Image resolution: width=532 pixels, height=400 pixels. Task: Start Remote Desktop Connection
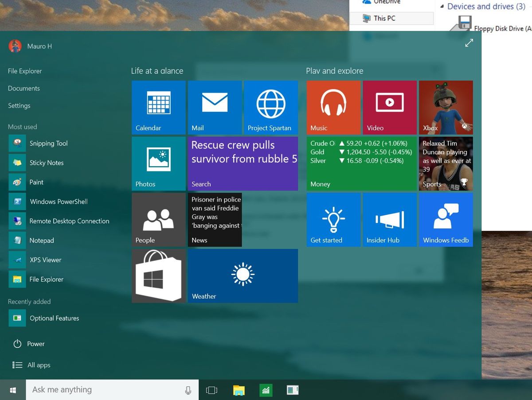click(69, 221)
